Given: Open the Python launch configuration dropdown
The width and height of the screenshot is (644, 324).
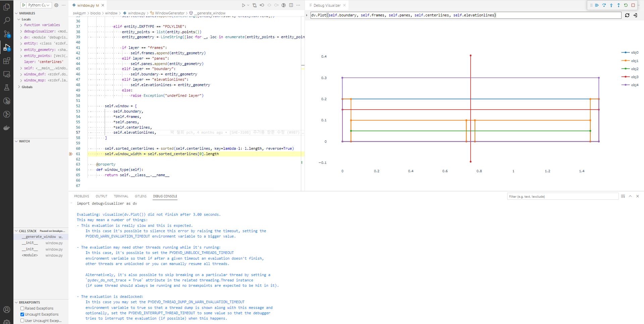Looking at the screenshot, I should [39, 5].
